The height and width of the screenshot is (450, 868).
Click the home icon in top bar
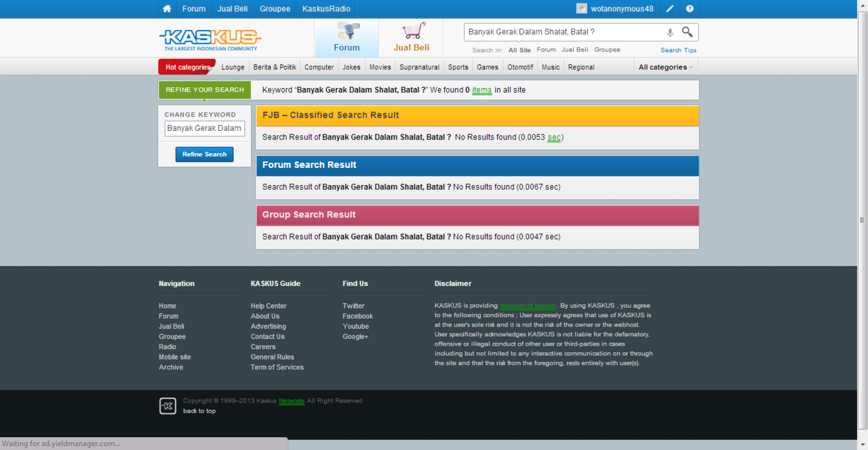tap(167, 9)
